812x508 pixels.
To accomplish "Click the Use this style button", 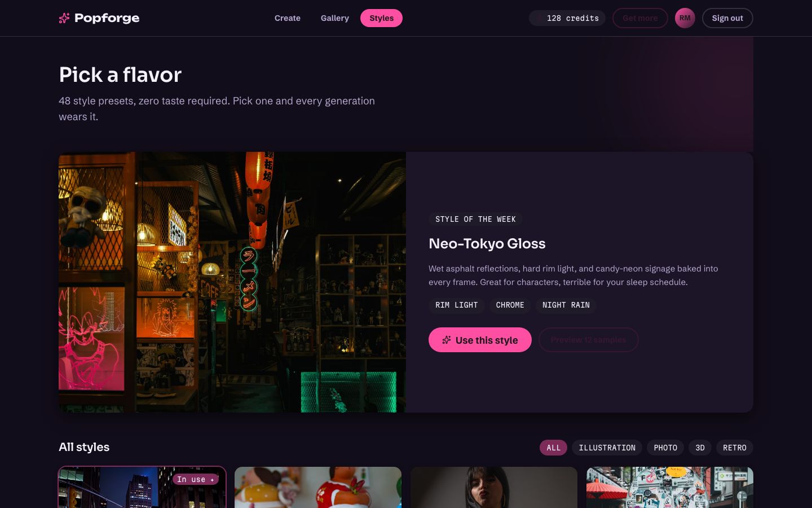I will click(x=480, y=340).
